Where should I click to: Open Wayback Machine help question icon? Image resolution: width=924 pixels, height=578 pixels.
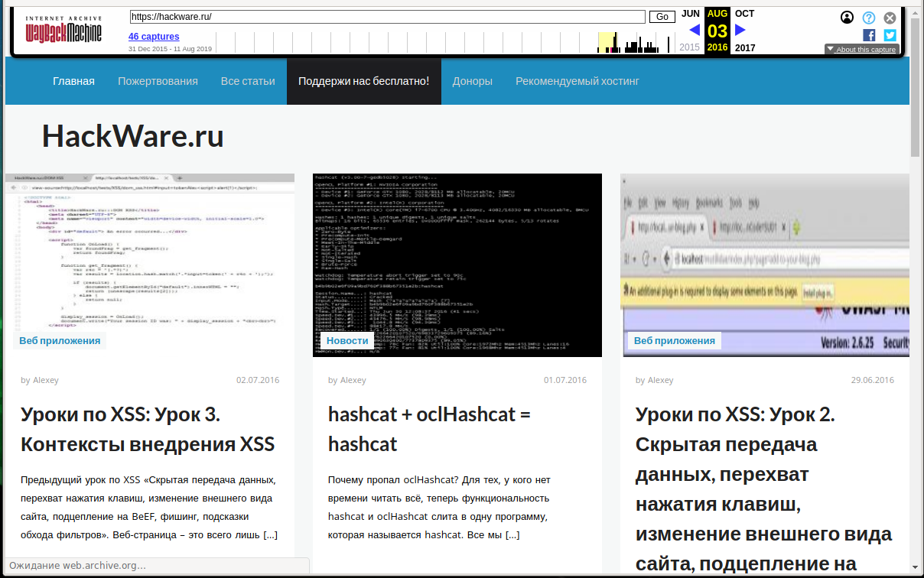pos(869,18)
